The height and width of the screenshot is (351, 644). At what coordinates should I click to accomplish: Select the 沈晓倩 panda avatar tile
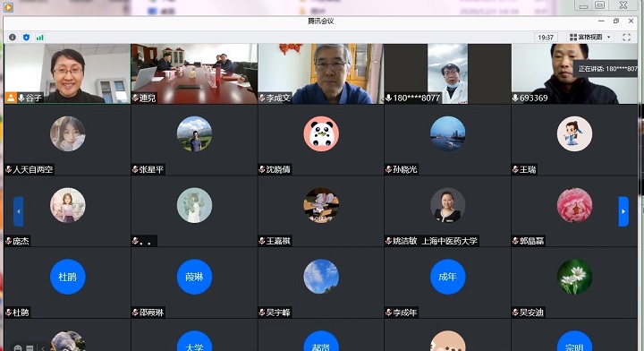[x=321, y=140]
